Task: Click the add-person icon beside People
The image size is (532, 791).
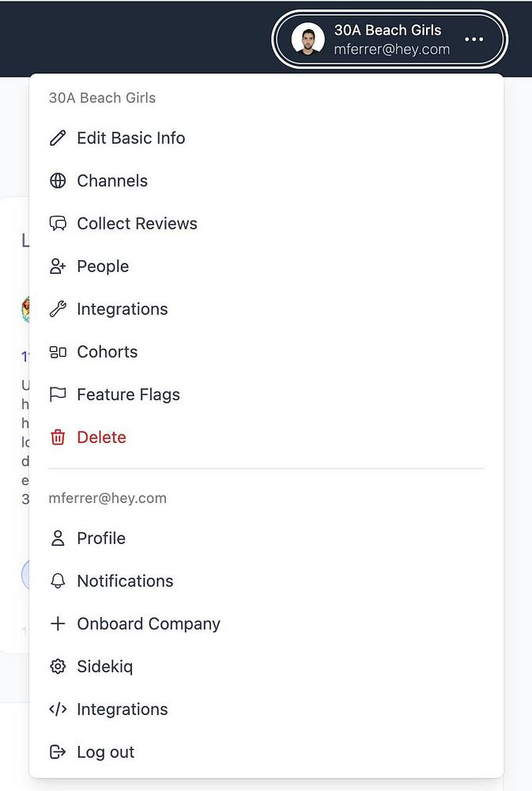Action: pyautogui.click(x=58, y=267)
